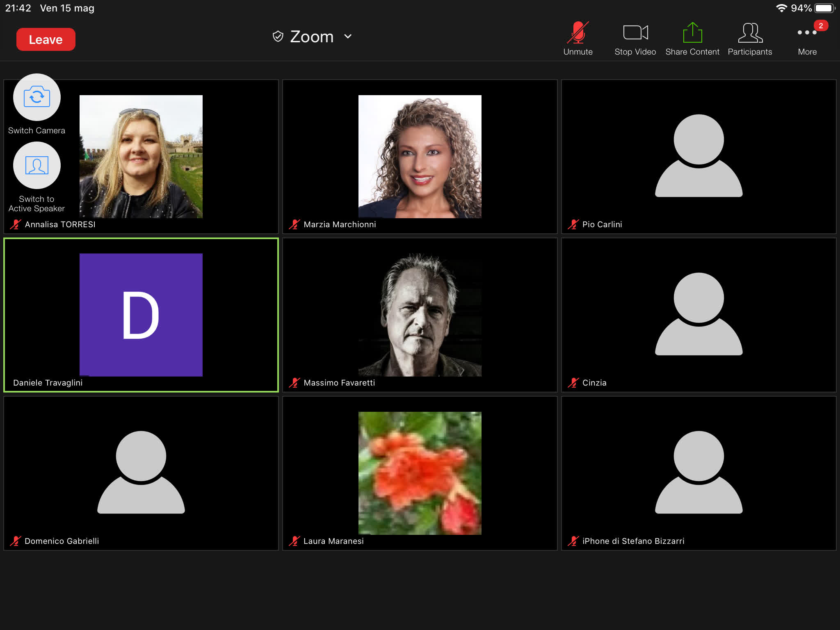The image size is (840, 630).
Task: Tap the name label Massimo Favaretti
Action: click(x=339, y=383)
